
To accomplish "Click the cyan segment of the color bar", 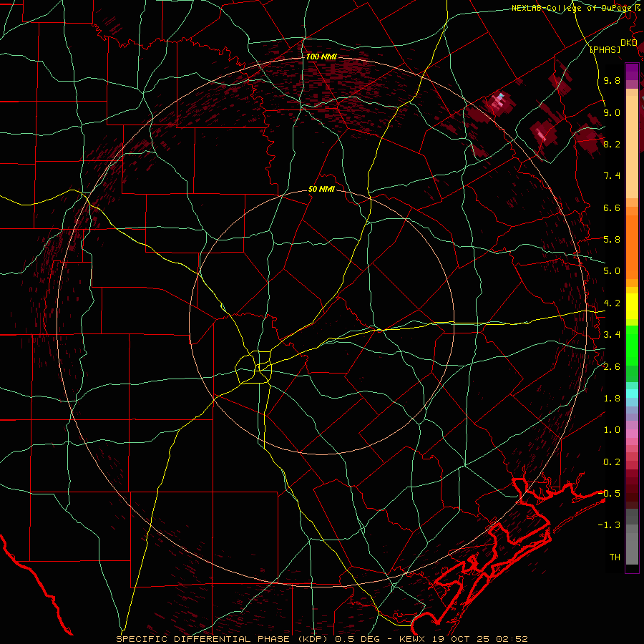I will pos(632,394).
